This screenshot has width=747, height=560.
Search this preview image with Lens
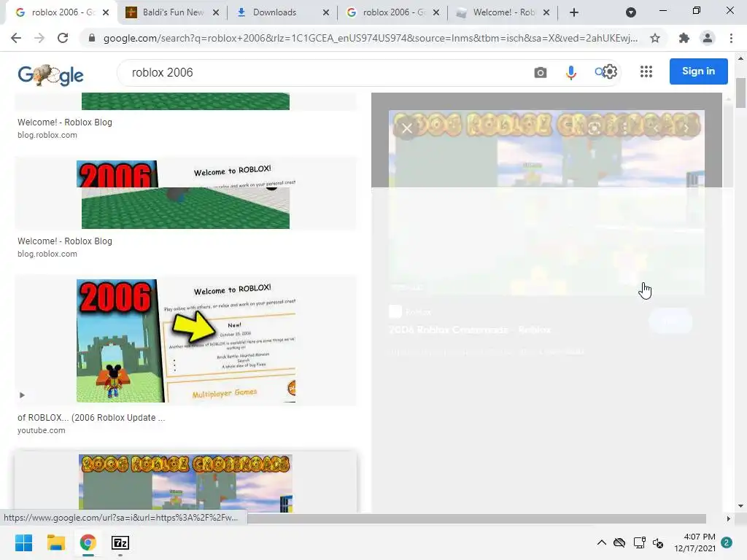pyautogui.click(x=594, y=128)
